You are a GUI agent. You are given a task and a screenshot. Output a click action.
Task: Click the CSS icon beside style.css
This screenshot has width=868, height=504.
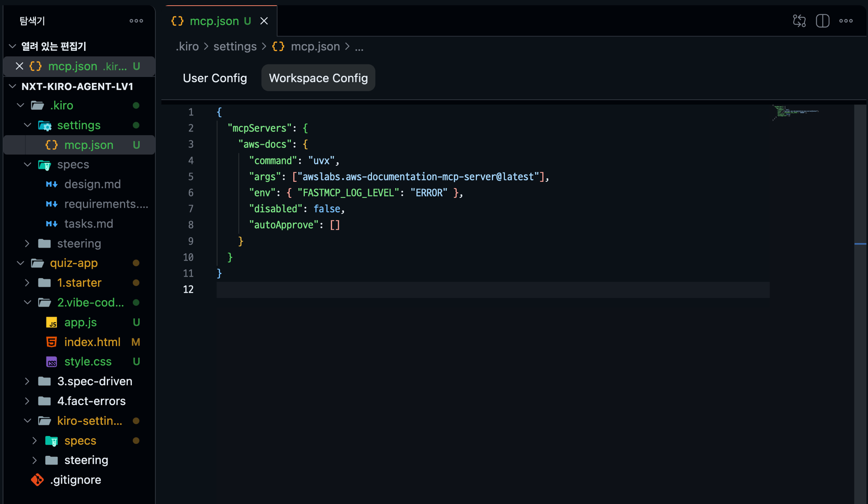tap(52, 362)
